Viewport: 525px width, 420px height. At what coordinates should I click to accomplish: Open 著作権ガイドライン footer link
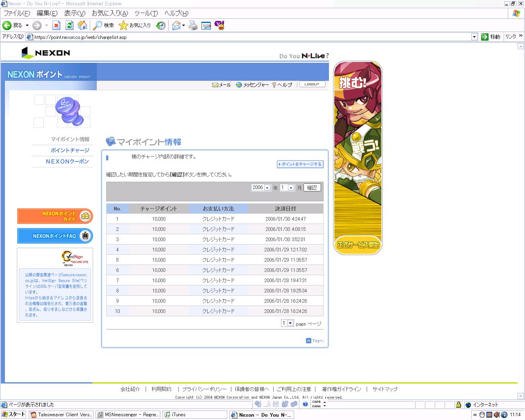[x=342, y=389]
